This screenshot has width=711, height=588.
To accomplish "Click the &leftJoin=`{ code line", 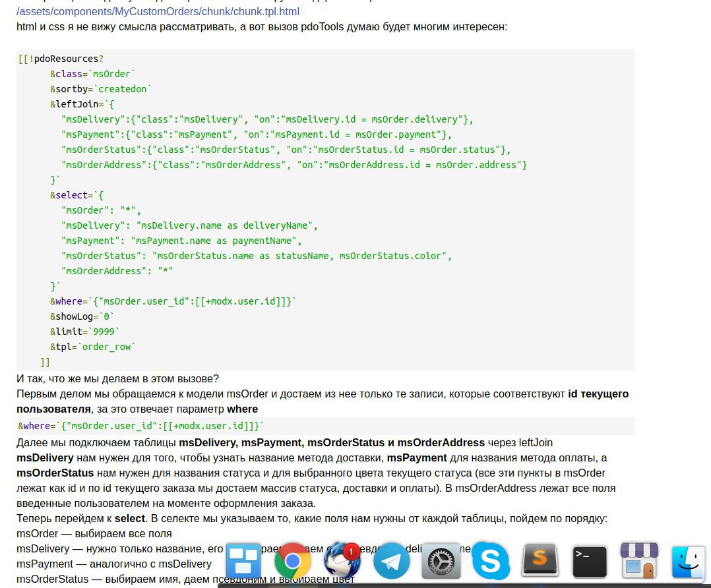I will coord(82,103).
